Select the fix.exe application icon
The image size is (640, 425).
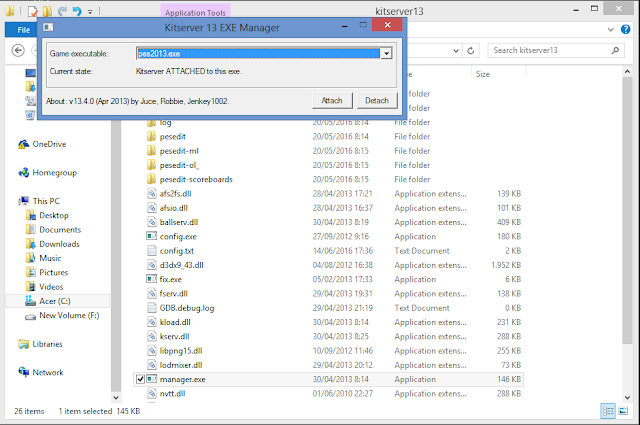point(152,279)
